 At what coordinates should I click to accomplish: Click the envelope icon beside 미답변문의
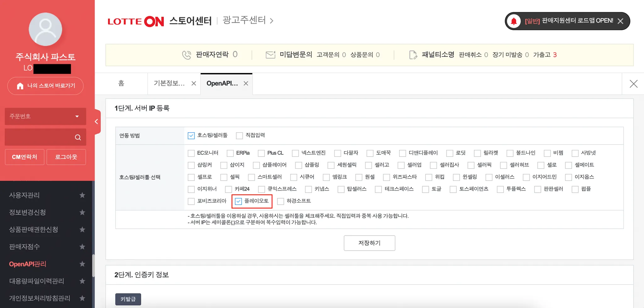coord(270,55)
